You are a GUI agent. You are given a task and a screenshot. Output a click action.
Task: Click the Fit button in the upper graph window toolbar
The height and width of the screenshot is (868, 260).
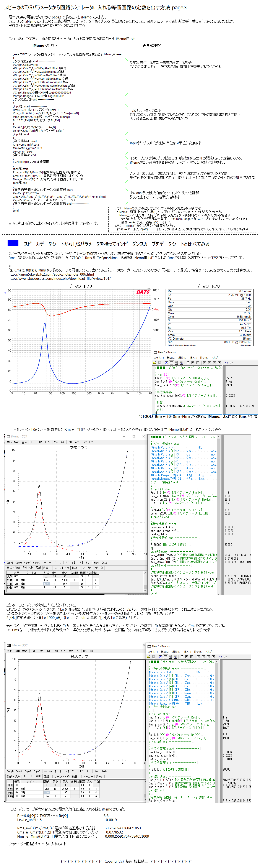click(33, 442)
